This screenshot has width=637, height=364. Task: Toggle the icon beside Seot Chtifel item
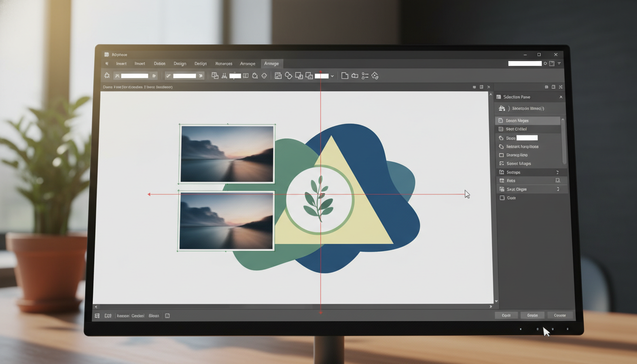point(501,129)
